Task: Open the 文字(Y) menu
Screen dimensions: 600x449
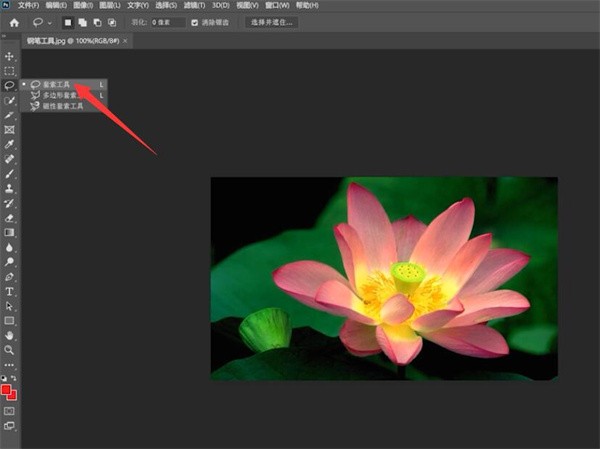Action: pos(138,5)
